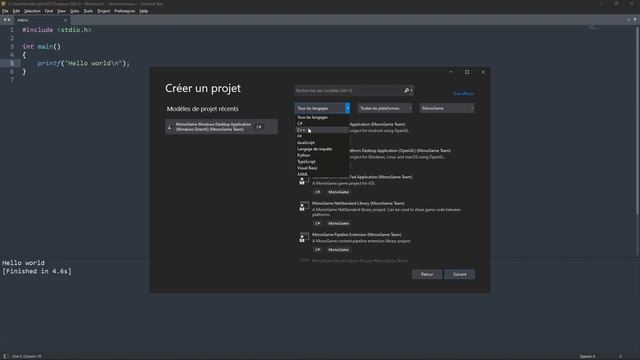Click the int main() line
The width and height of the screenshot is (640, 360).
(x=41, y=47)
